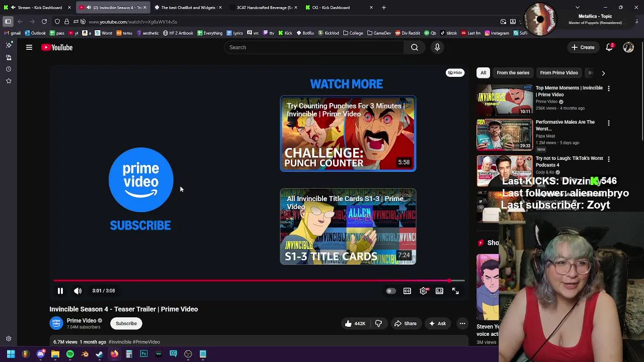Select From the series chip
The width and height of the screenshot is (644, 362).
(x=513, y=73)
